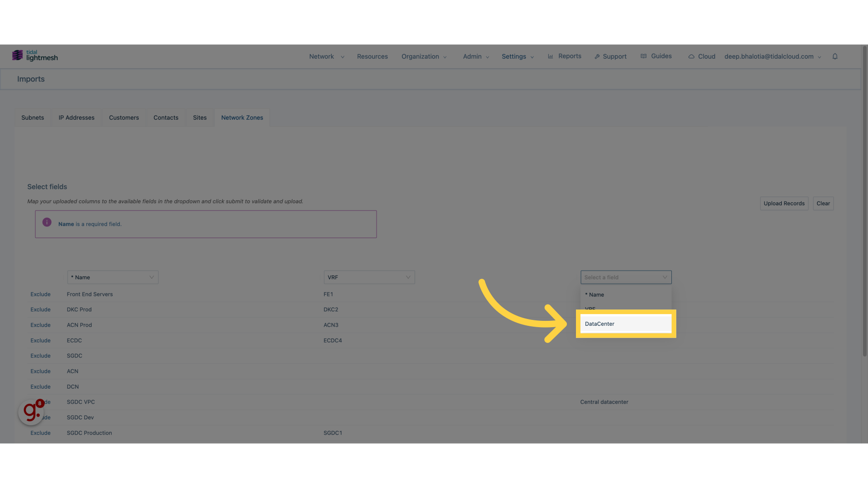Select the Subnets tab
Image resolution: width=868 pixels, height=488 pixels.
point(33,117)
